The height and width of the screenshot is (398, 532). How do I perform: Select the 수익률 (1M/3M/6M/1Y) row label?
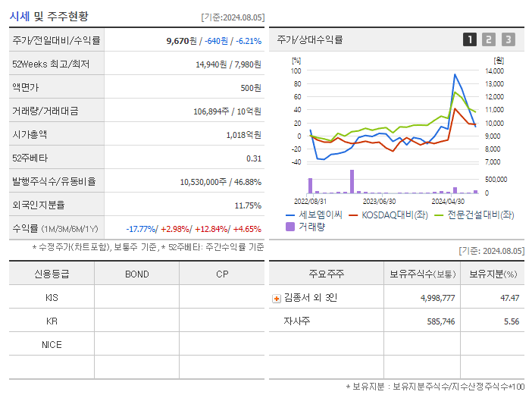coord(55,229)
